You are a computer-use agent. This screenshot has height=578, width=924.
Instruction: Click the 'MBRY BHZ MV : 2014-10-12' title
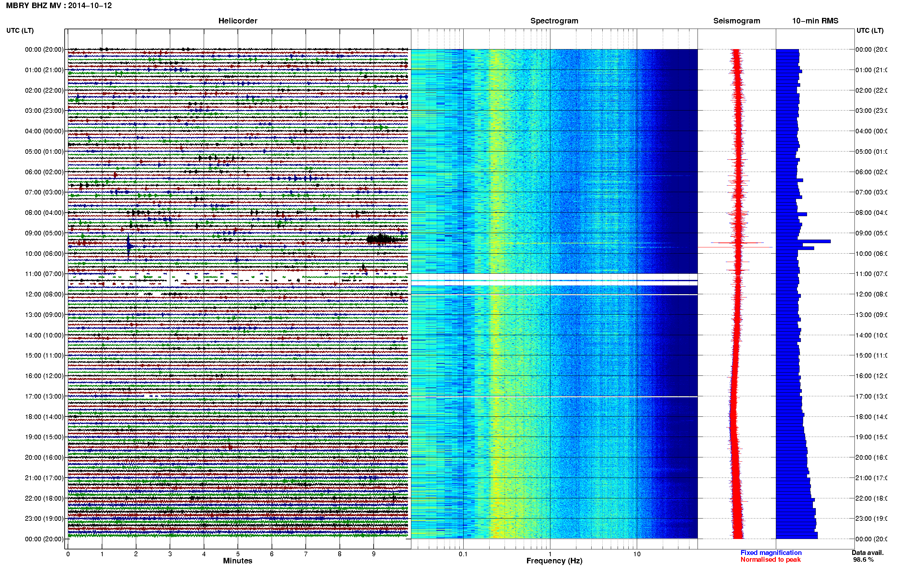tap(59, 6)
